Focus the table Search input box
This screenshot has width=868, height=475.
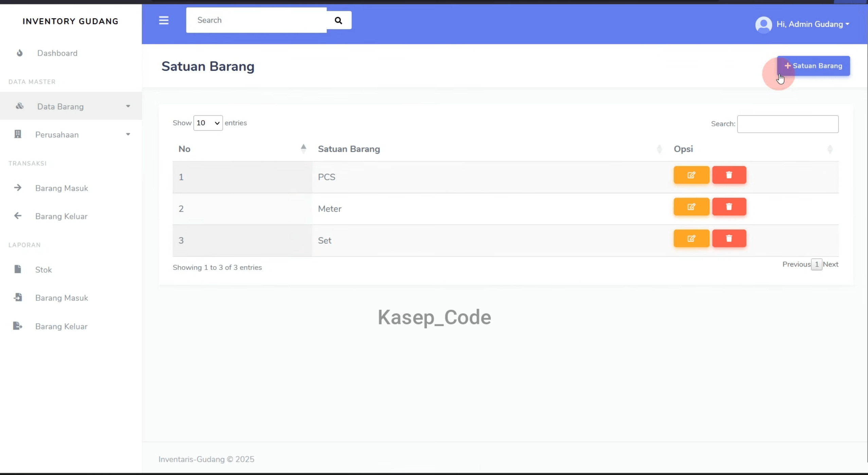coord(788,124)
